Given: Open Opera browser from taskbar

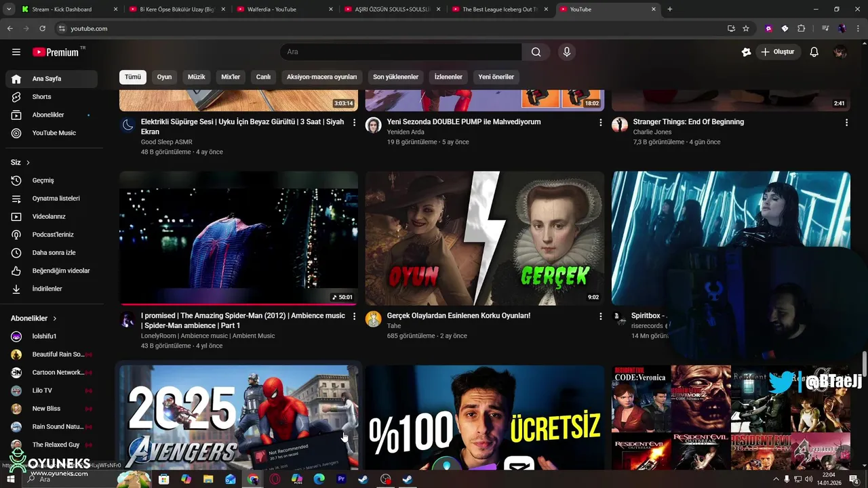Looking at the screenshot, I should (x=275, y=479).
